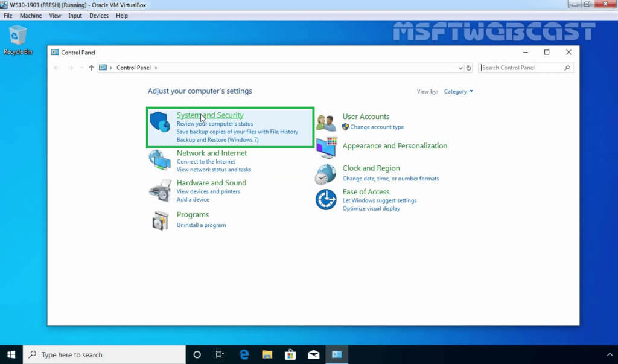Click the Control Panel breadcrumb in address bar

[x=133, y=68]
